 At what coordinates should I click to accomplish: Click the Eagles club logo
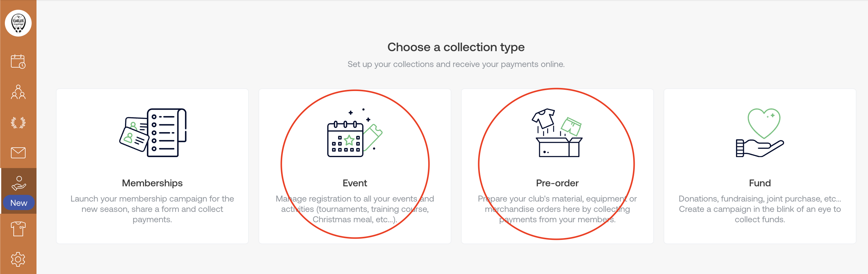18,23
